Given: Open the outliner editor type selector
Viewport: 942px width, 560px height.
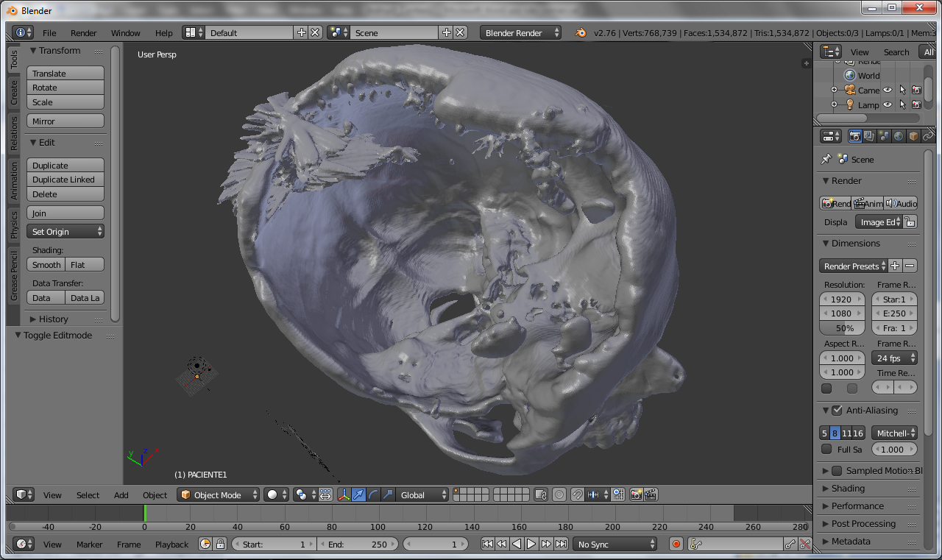Looking at the screenshot, I should click(831, 52).
